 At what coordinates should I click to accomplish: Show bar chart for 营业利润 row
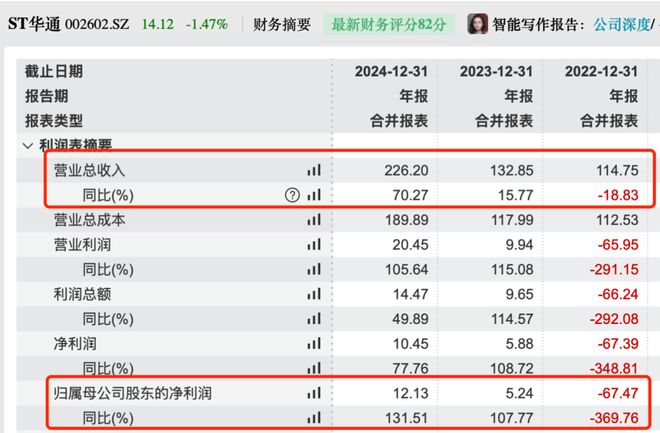pos(314,244)
